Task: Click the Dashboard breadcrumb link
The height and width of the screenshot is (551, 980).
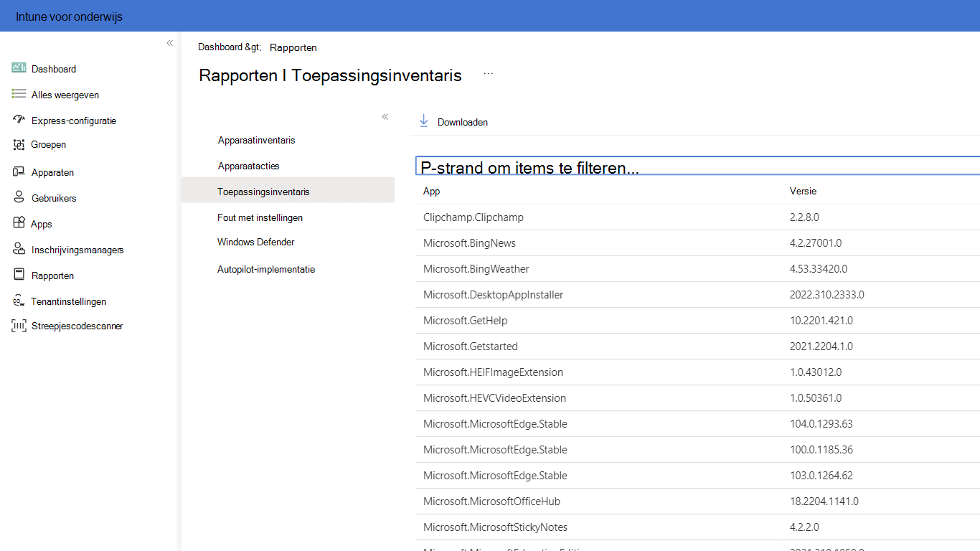Action: [x=220, y=47]
